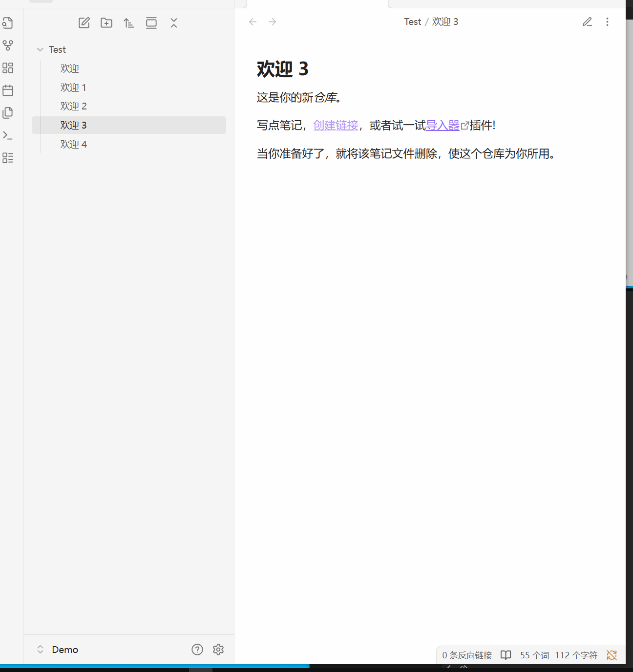Image resolution: width=633 pixels, height=672 pixels.
Task: Open graph view from the ribbon
Action: pyautogui.click(x=8, y=45)
